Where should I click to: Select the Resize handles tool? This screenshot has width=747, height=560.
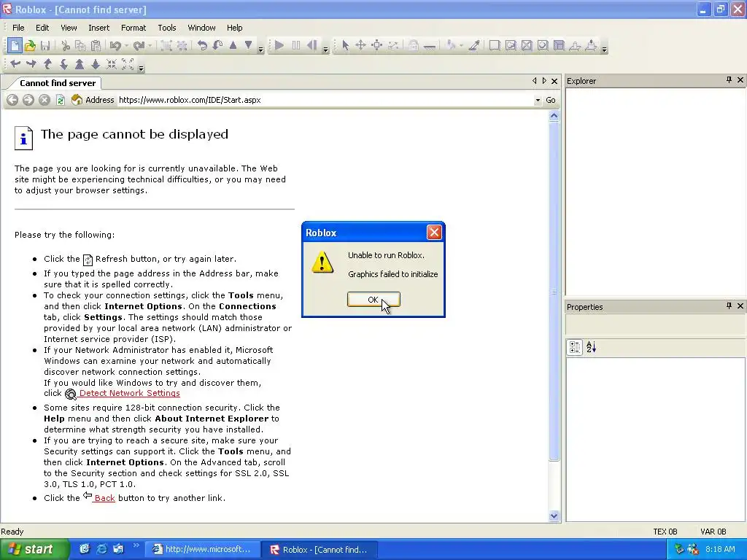tap(377, 46)
